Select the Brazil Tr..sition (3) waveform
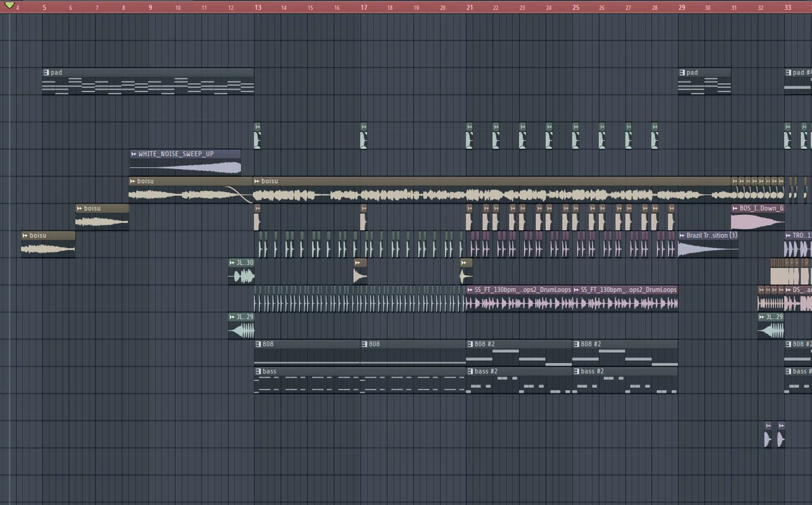The width and height of the screenshot is (812, 505). tap(708, 249)
